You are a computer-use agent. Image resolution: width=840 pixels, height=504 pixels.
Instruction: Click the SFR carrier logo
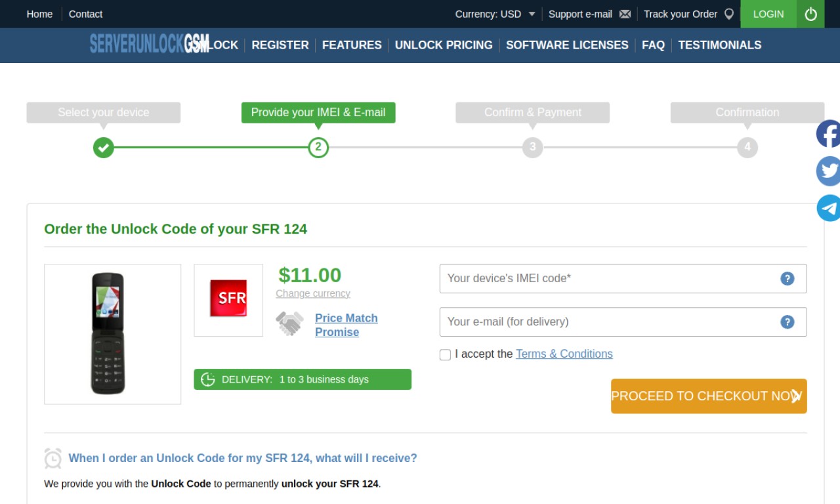[x=228, y=298]
